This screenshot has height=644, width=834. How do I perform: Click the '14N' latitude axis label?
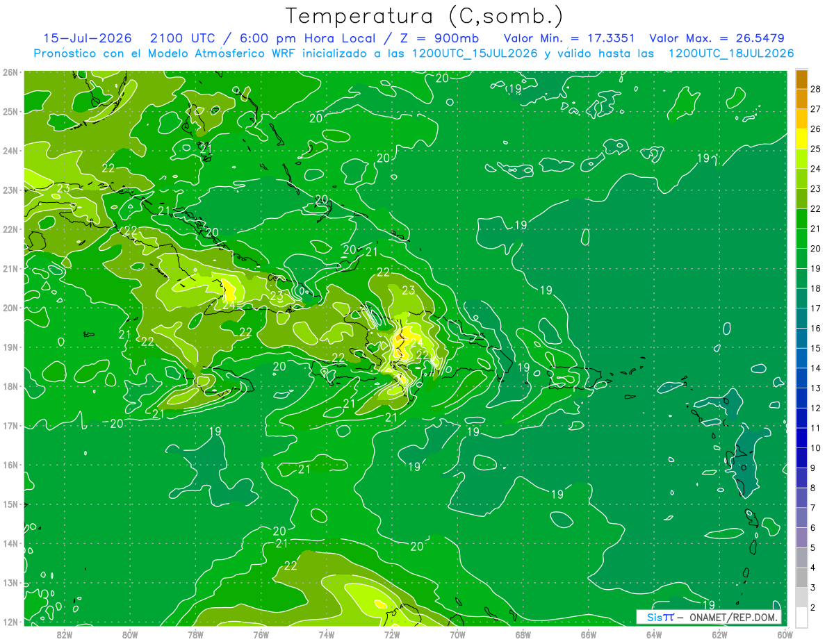coord(10,543)
